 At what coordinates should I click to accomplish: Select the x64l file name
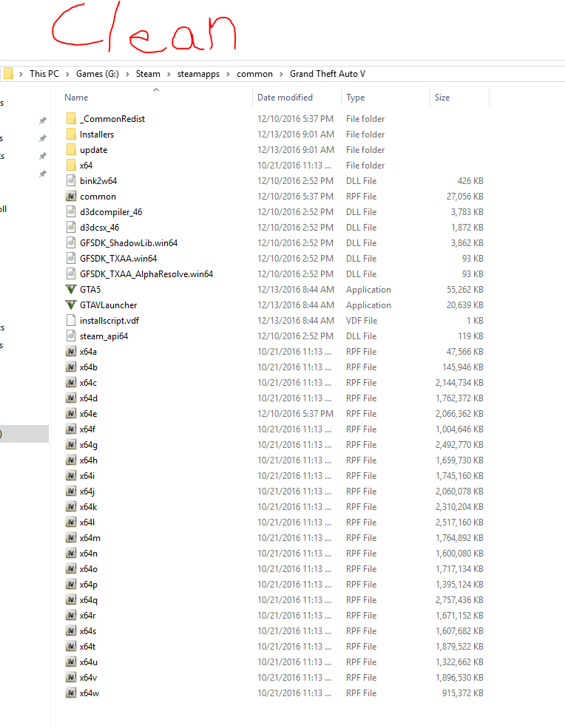(x=87, y=523)
